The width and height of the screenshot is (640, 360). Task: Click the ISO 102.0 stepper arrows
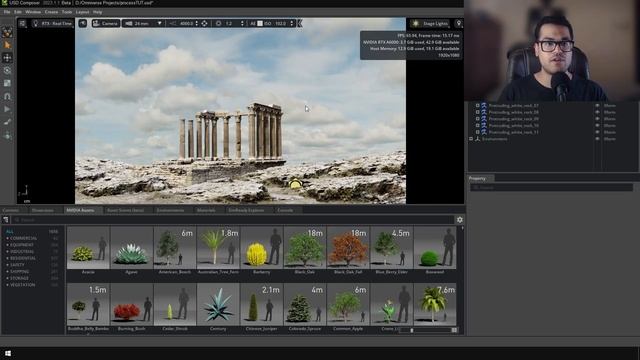tap(291, 24)
